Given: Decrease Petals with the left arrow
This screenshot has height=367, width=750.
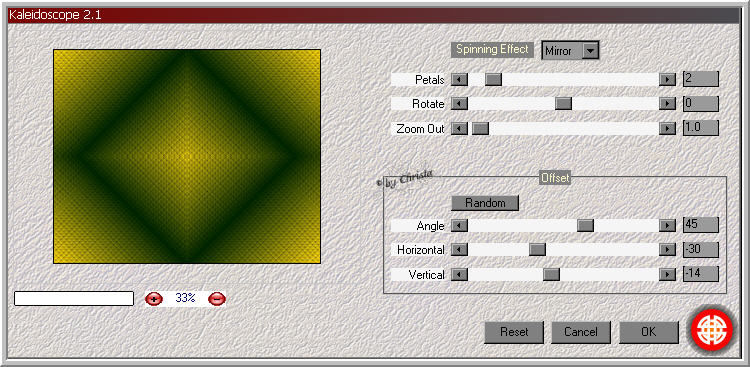Looking at the screenshot, I should [x=459, y=79].
